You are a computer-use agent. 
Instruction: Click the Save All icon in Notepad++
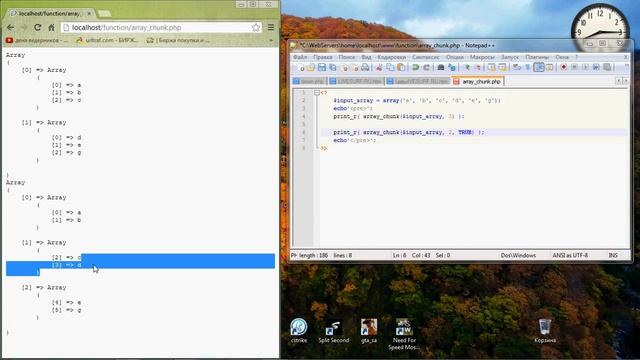tap(333, 67)
